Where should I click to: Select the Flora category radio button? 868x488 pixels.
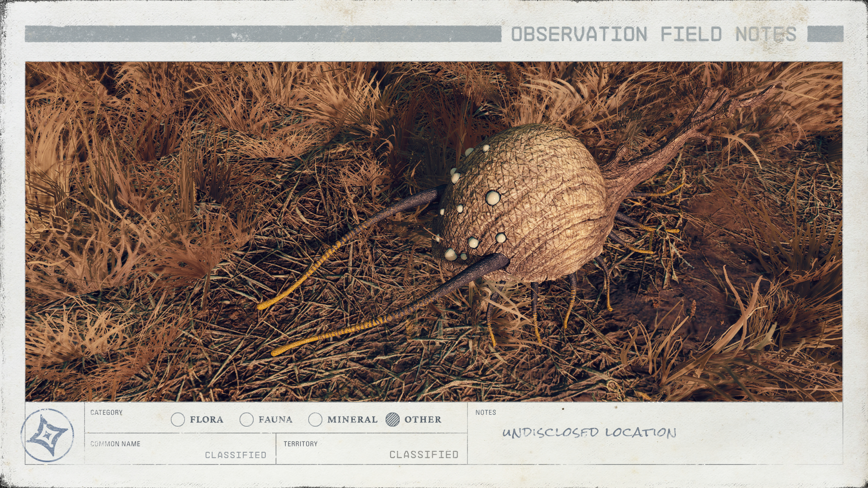point(178,420)
